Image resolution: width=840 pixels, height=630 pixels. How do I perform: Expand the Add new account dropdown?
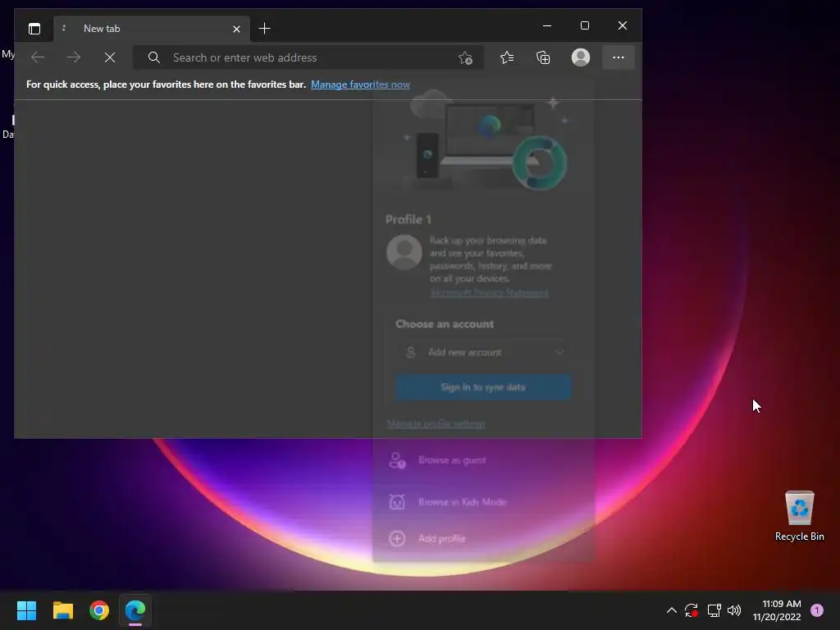(484, 352)
